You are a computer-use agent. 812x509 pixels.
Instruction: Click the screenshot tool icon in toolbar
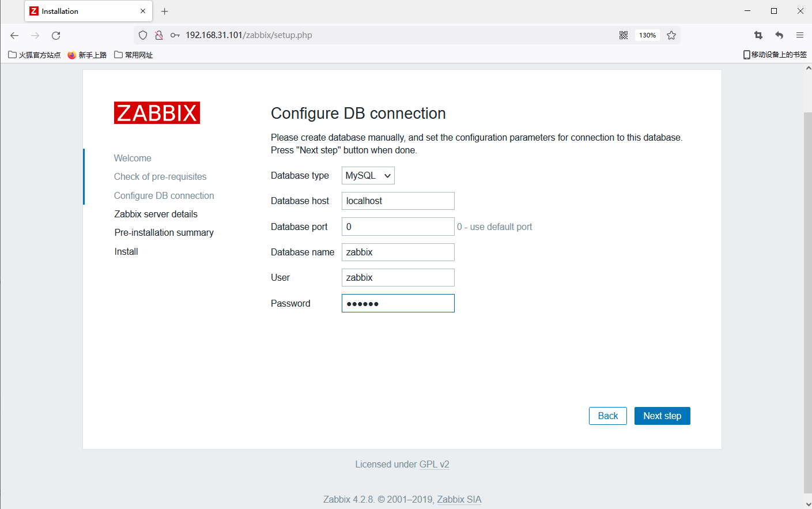point(758,35)
